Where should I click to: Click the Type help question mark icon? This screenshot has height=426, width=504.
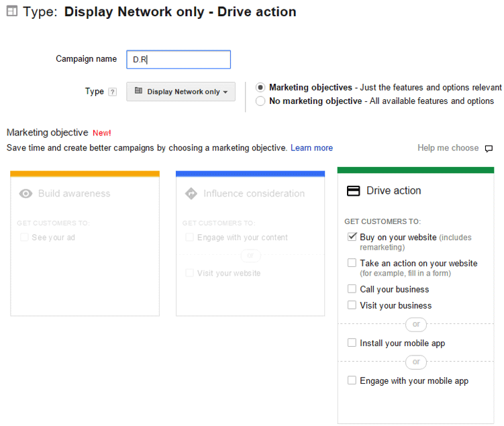(x=112, y=92)
